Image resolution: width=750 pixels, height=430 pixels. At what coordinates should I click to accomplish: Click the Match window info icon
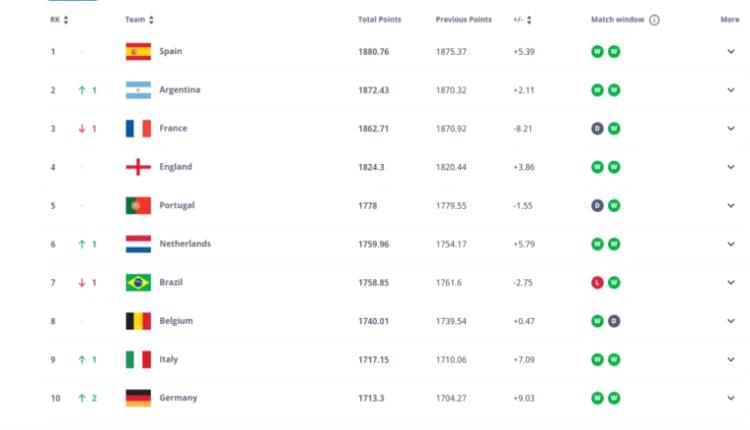click(654, 20)
